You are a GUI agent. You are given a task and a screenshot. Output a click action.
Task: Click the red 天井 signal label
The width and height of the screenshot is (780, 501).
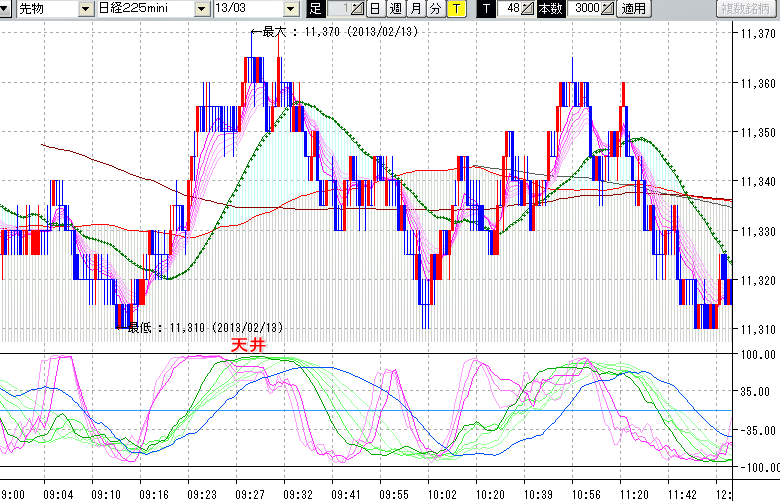pyautogui.click(x=247, y=344)
